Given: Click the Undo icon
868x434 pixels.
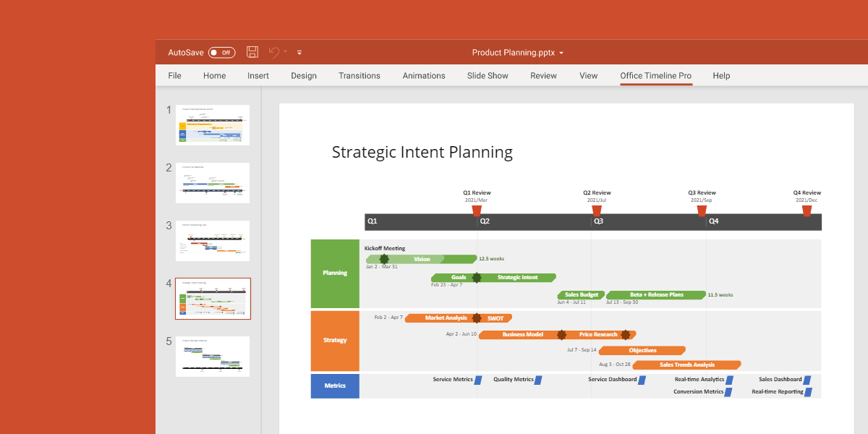Looking at the screenshot, I should pos(273,52).
